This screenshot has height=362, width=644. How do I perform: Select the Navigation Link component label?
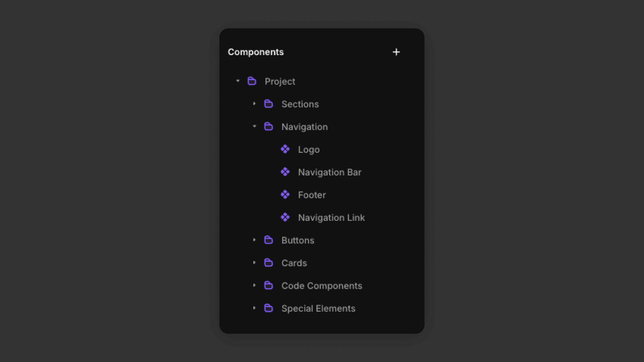331,218
